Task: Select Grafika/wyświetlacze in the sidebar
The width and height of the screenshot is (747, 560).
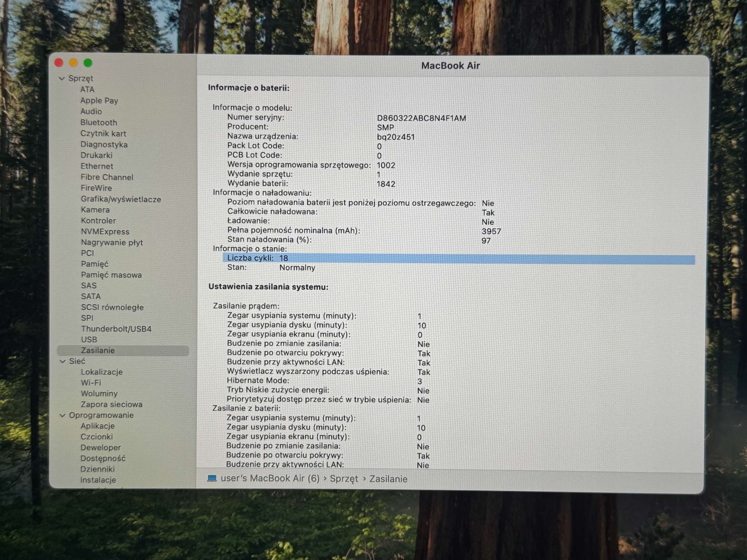Action: click(121, 199)
